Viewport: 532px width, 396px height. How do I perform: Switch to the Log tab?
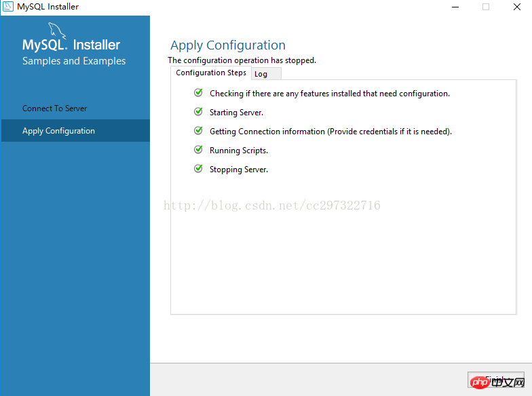pyautogui.click(x=266, y=74)
